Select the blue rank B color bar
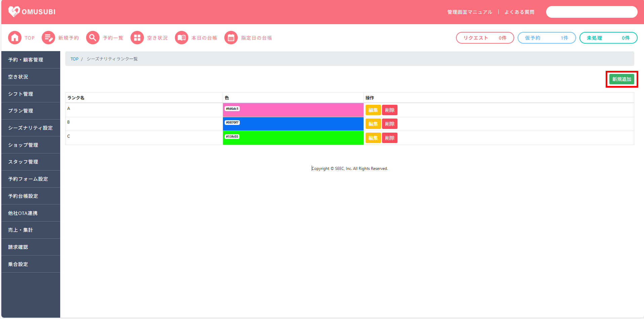 (293, 124)
